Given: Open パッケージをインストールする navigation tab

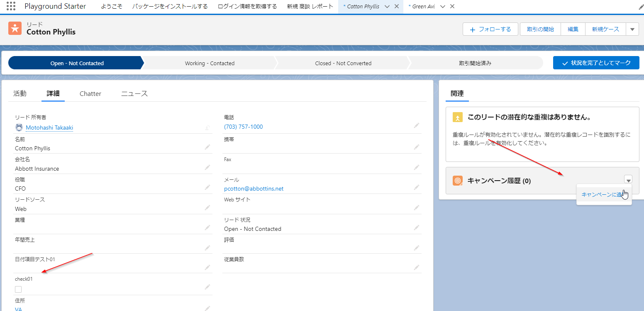Looking at the screenshot, I should tap(170, 6).
